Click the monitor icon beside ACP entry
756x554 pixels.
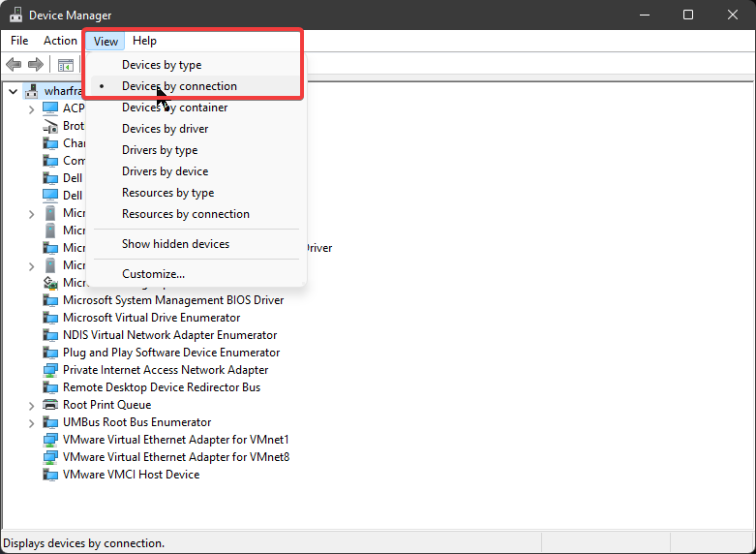(50, 108)
